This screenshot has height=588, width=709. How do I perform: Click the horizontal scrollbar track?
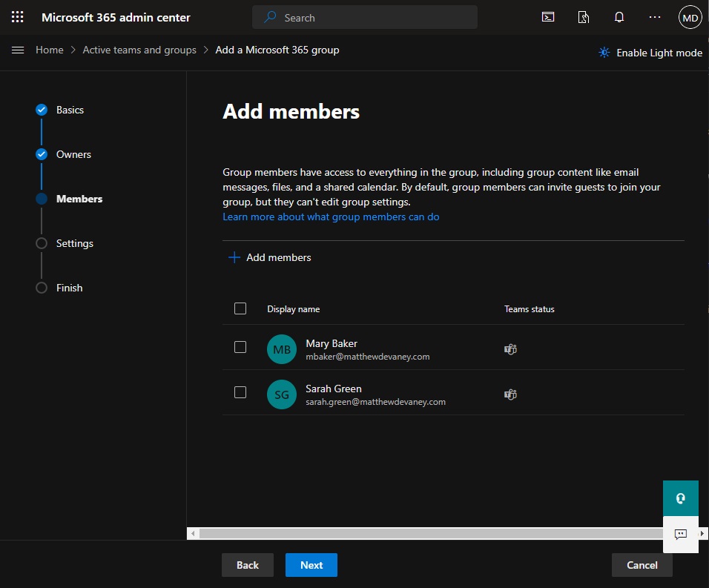(x=432, y=534)
